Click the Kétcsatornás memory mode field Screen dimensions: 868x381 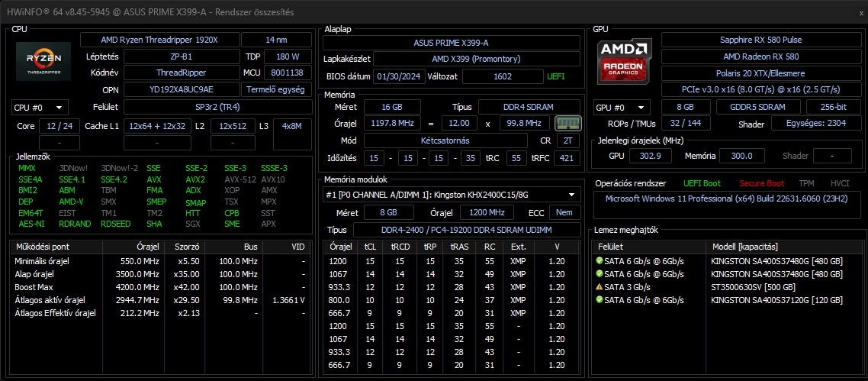[447, 140]
